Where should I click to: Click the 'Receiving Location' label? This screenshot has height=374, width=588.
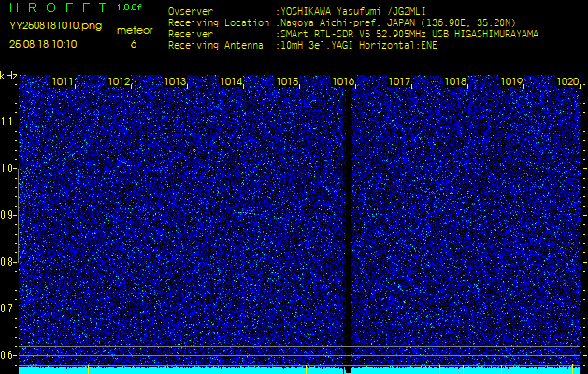pyautogui.click(x=219, y=22)
